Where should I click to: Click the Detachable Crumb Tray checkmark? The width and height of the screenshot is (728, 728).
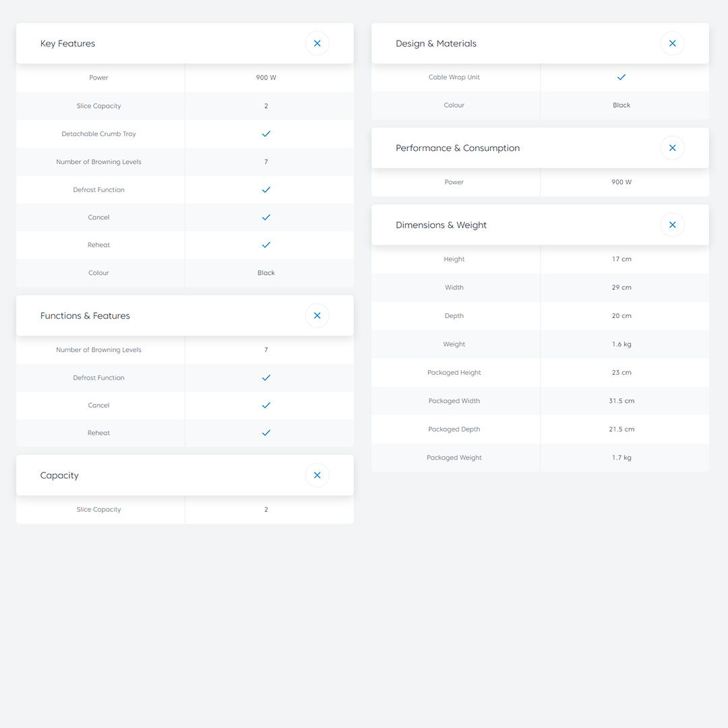pos(266,134)
